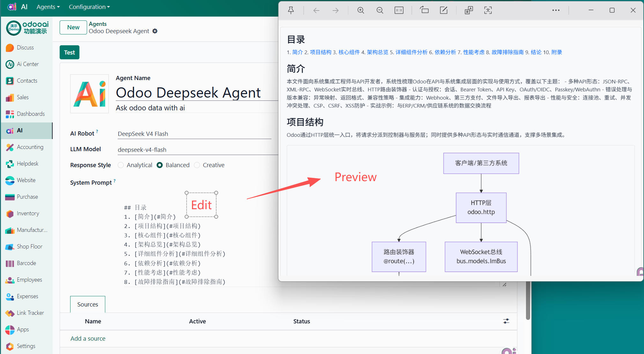Click the New agent button
This screenshot has height=354, width=644.
(73, 27)
